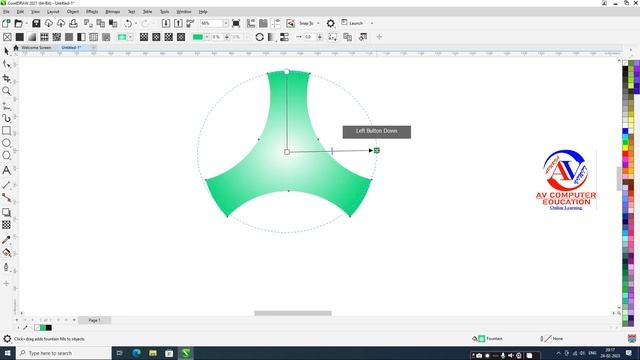Click the acceleration slider on gradient line
Screen dimensions: 640x360
point(332,151)
